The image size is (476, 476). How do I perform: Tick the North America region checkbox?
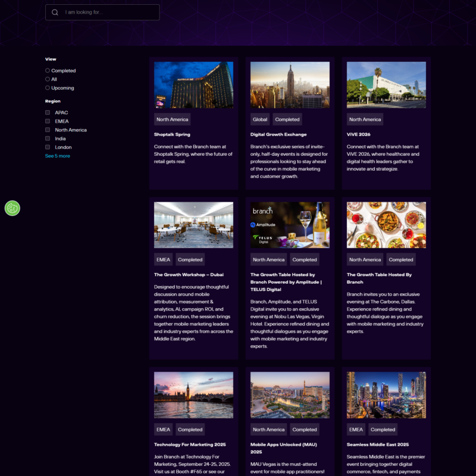(48, 130)
